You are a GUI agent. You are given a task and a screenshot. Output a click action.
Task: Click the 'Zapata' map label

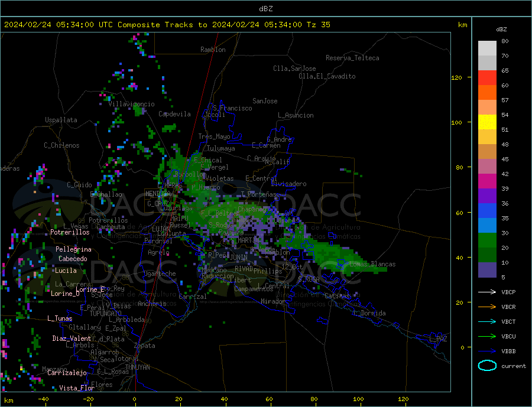pos(145,346)
